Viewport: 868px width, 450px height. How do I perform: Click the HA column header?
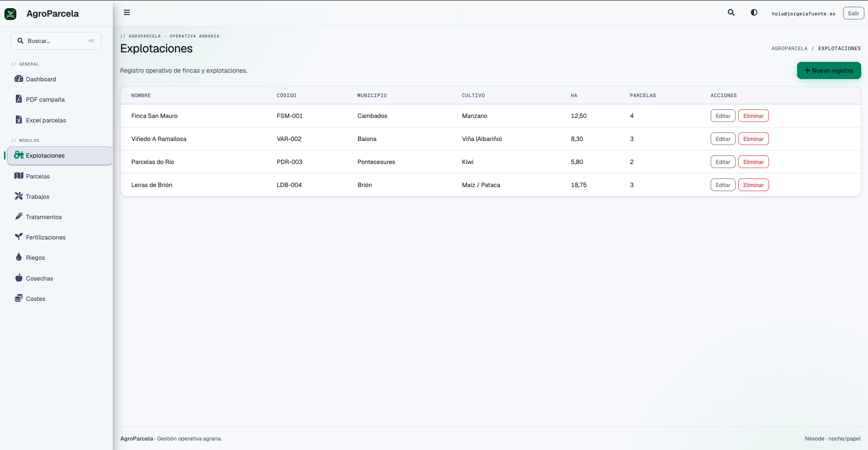[574, 95]
